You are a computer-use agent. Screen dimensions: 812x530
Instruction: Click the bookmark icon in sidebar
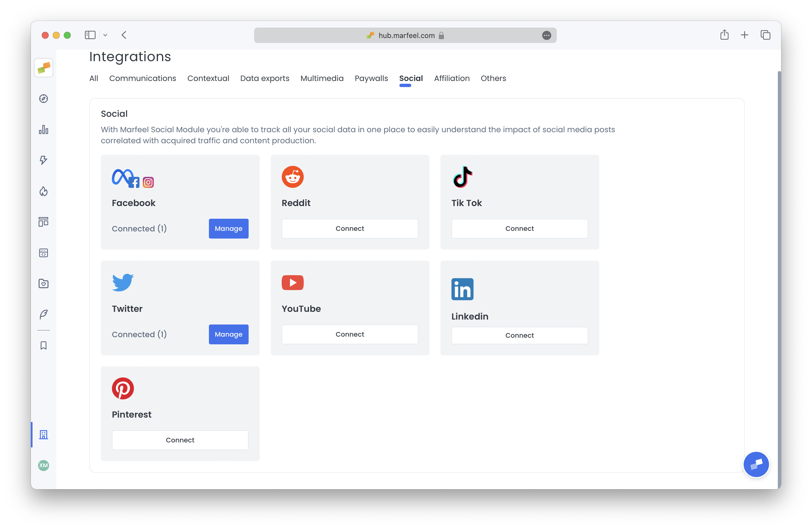point(43,345)
